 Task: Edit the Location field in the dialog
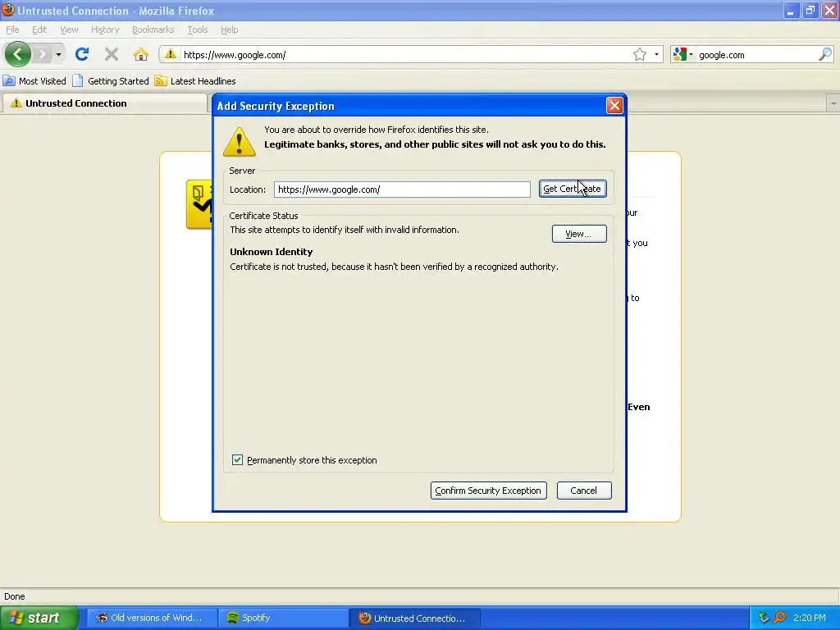coord(402,189)
